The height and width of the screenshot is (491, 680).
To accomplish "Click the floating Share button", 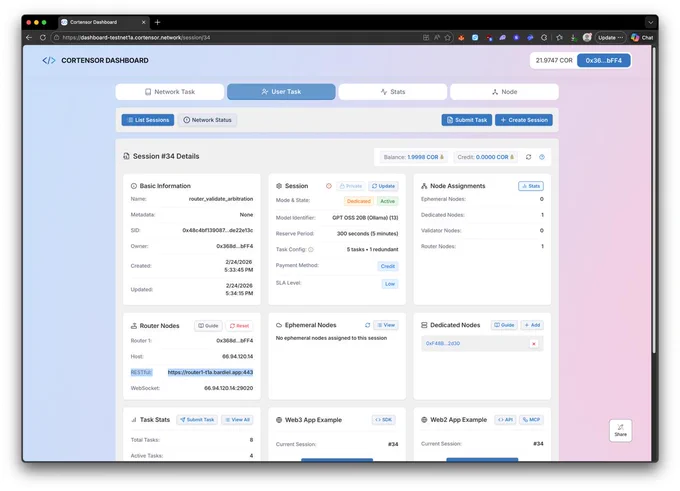I will point(620,430).
